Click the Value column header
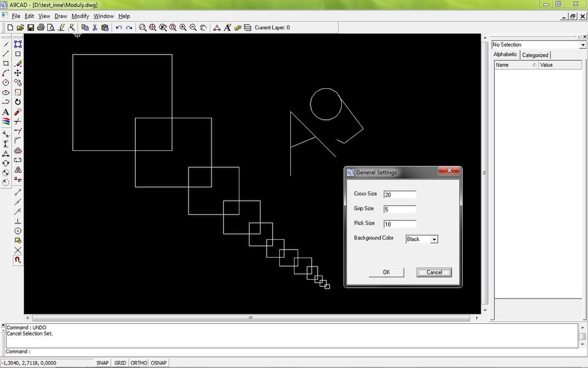Screen dimensions: 588x368 (560, 65)
